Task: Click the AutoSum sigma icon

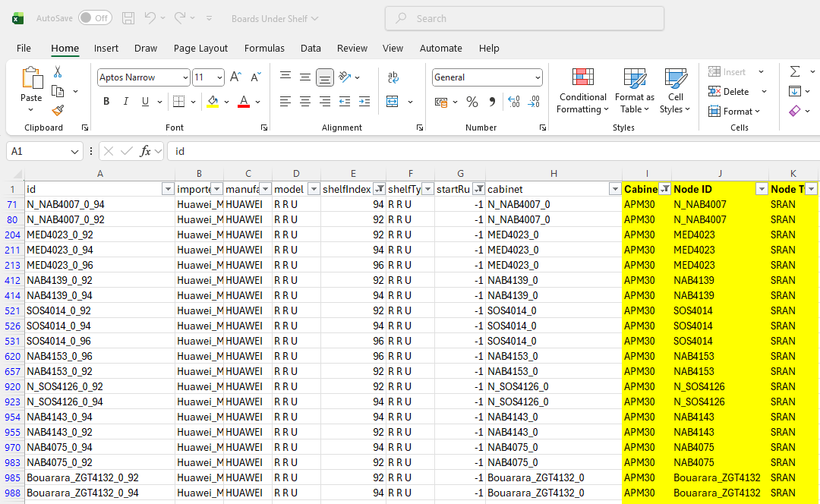Action: (795, 72)
